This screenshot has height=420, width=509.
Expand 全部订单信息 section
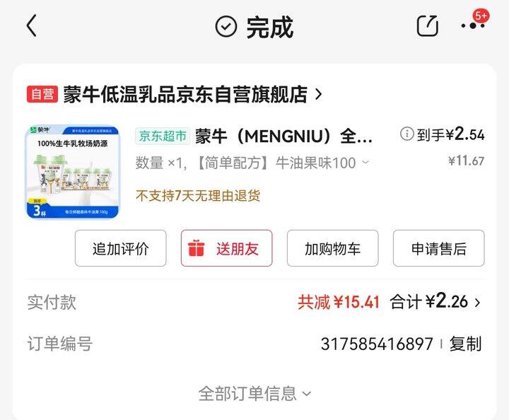coord(255,393)
